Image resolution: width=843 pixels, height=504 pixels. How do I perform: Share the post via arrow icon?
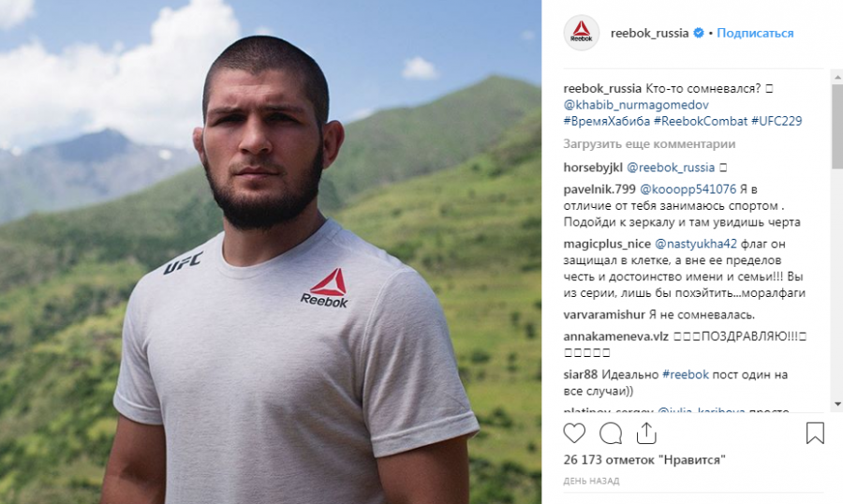tap(646, 434)
